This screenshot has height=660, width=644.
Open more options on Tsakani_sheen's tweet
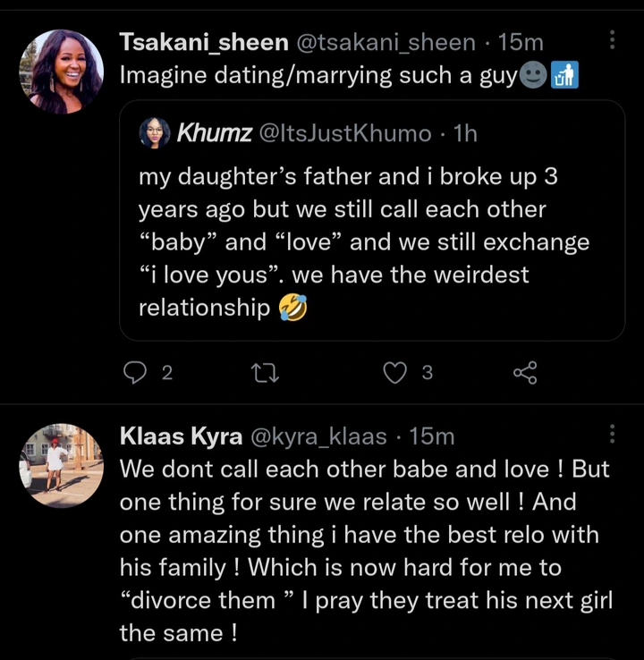[x=612, y=40]
